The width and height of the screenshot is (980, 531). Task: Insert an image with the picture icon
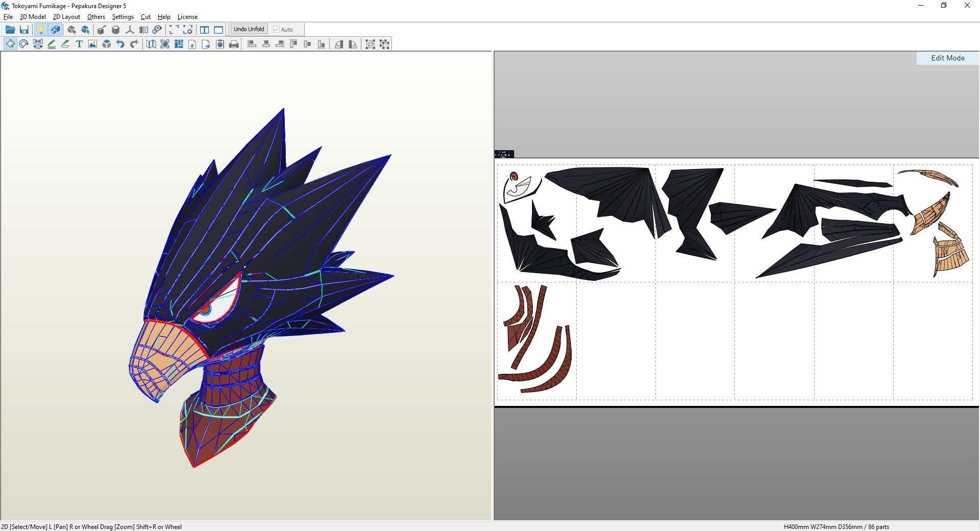pos(92,44)
